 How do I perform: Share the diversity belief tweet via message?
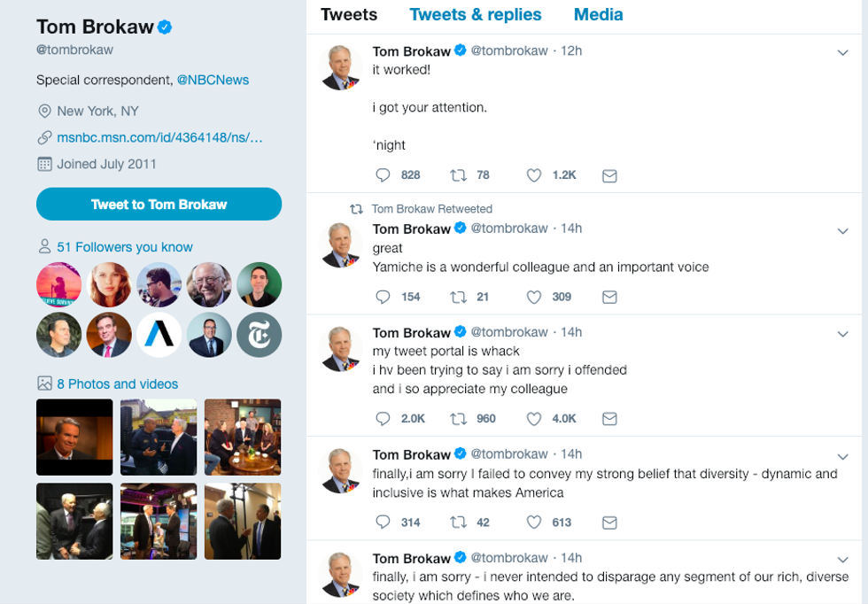[609, 523]
